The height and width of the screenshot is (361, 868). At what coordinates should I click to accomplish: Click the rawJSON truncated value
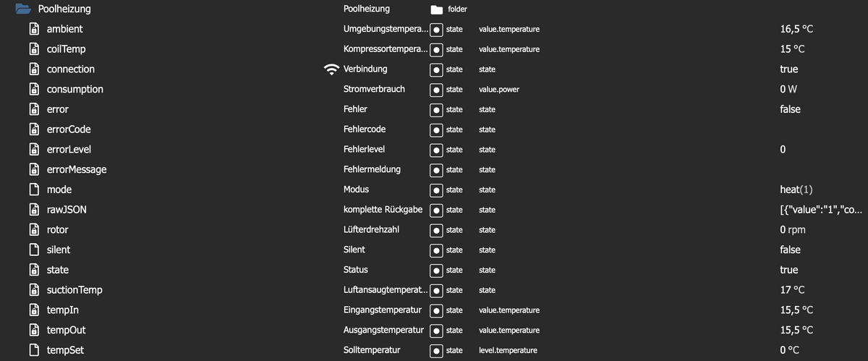[x=822, y=210]
